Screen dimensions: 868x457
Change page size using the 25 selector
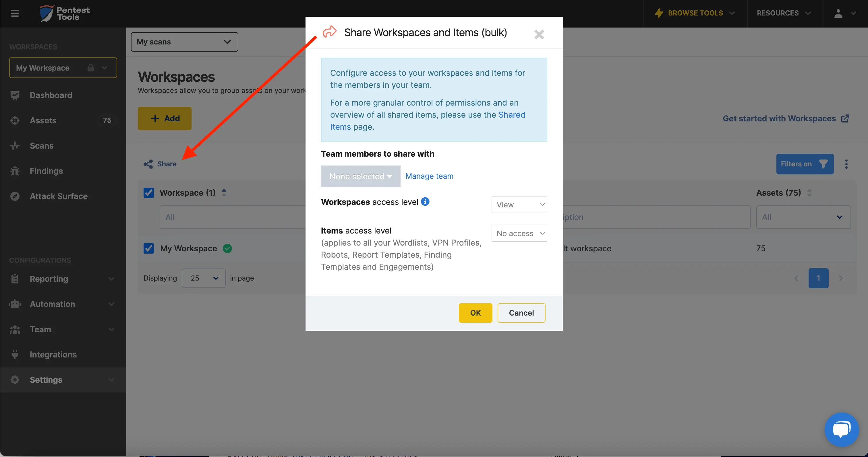[x=204, y=278]
